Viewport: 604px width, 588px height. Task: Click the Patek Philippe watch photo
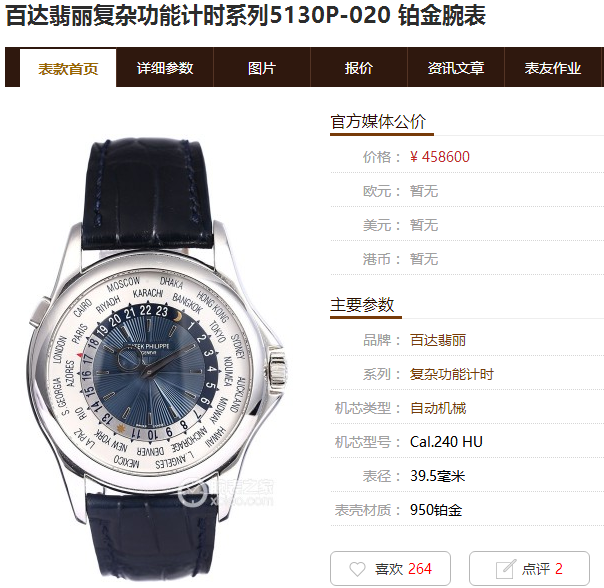tap(158, 360)
